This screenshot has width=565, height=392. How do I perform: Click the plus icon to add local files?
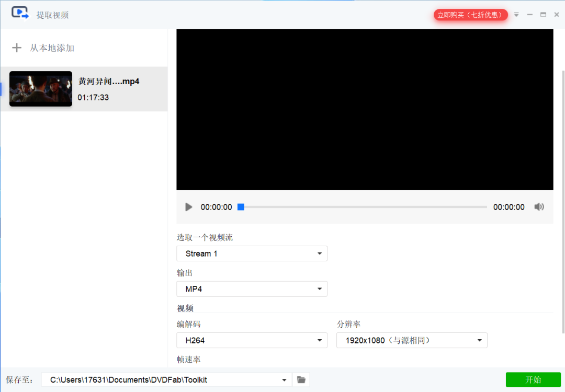(17, 48)
